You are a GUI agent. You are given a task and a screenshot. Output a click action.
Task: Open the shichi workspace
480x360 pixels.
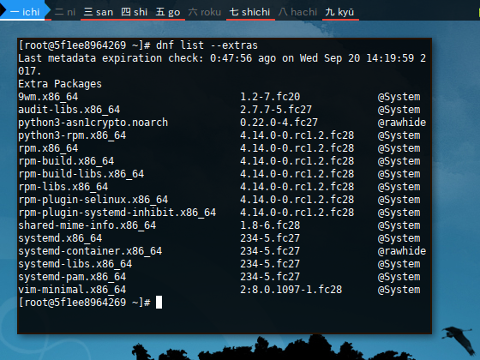click(x=250, y=12)
